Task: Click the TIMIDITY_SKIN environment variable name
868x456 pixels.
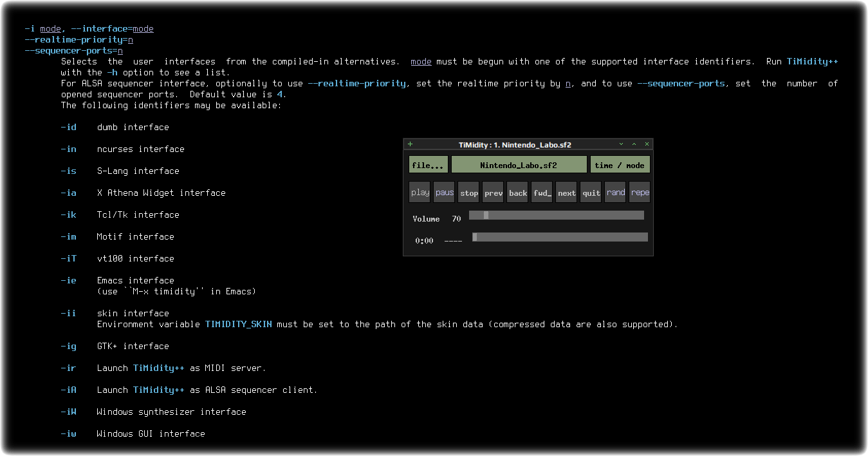Action: point(239,324)
